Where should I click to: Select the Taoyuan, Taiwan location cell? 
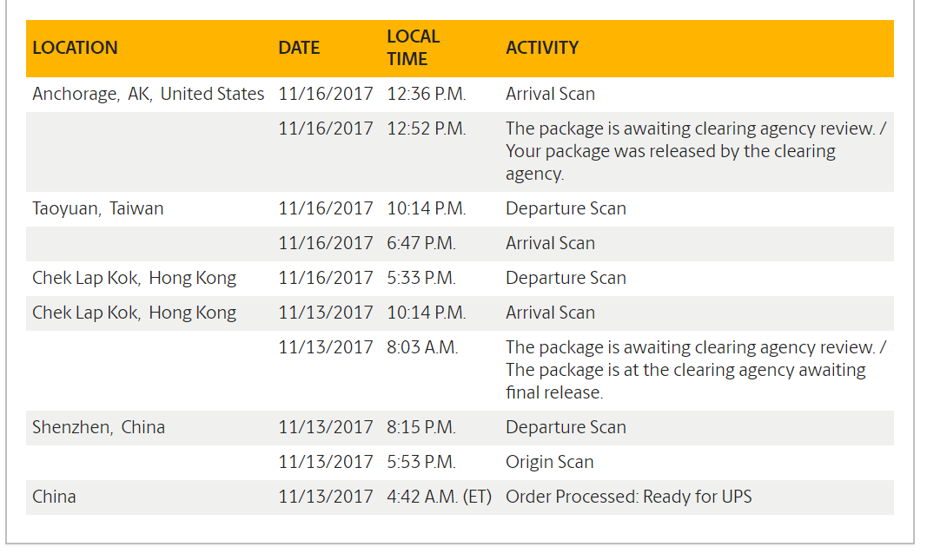pos(97,208)
